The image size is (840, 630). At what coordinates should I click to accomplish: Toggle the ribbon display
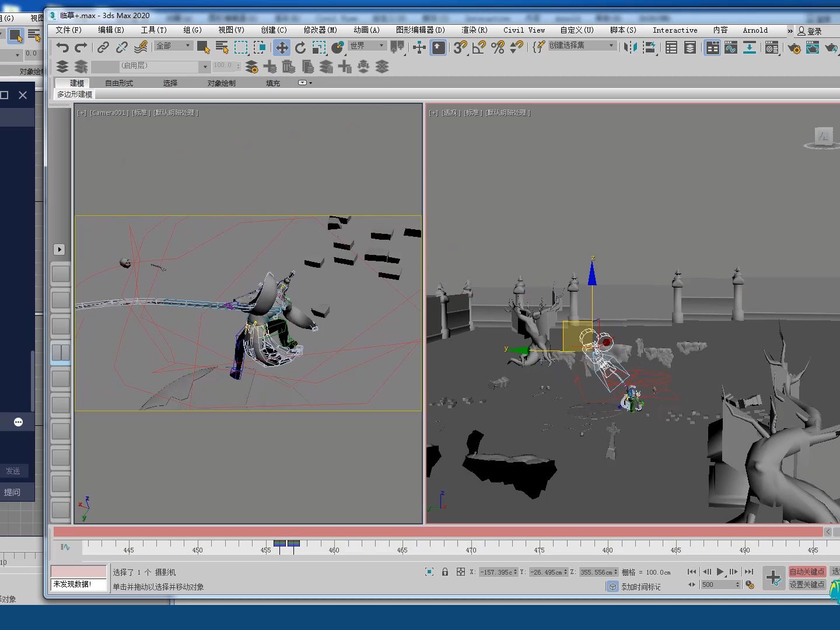point(712,47)
